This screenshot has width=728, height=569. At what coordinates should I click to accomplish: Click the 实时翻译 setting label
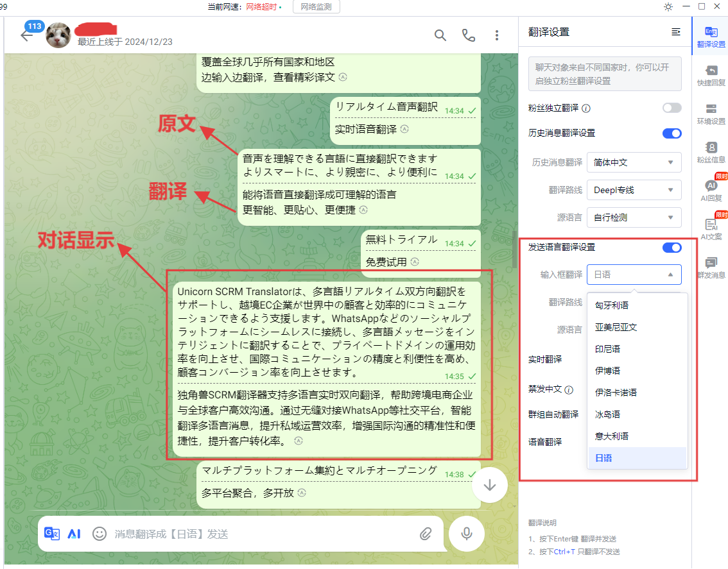click(545, 359)
